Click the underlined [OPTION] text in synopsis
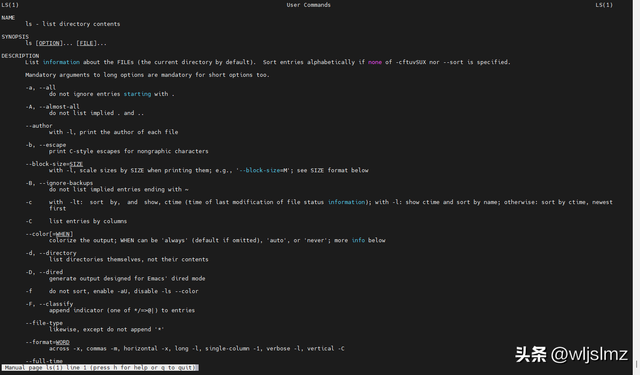Screen dimensions: 640x375 (x=49, y=43)
